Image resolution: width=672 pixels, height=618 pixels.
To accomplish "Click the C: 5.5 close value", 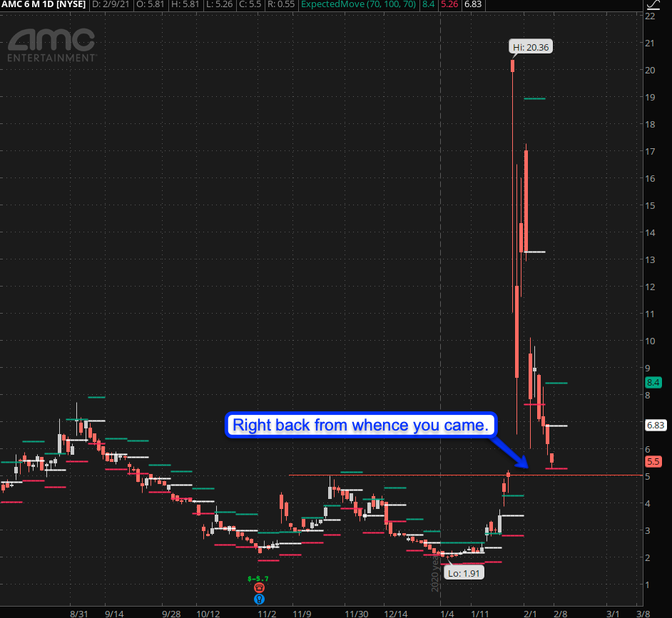I will click(250, 4).
